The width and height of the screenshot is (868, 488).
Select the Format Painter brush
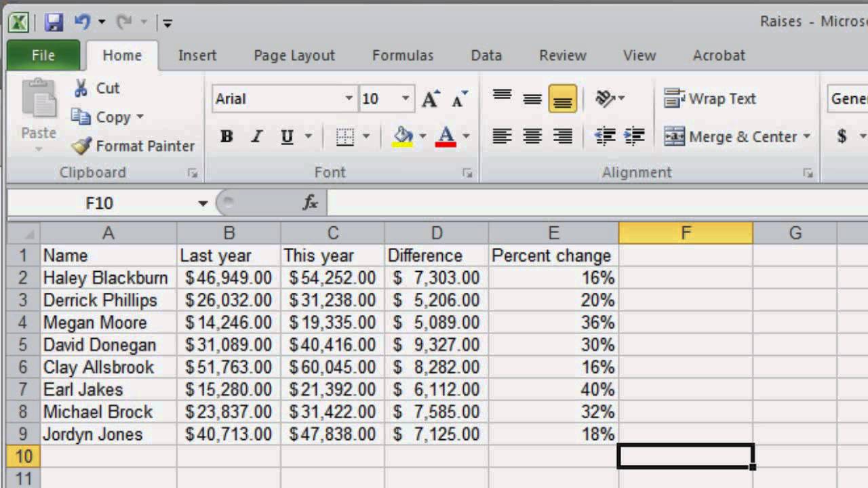click(82, 146)
